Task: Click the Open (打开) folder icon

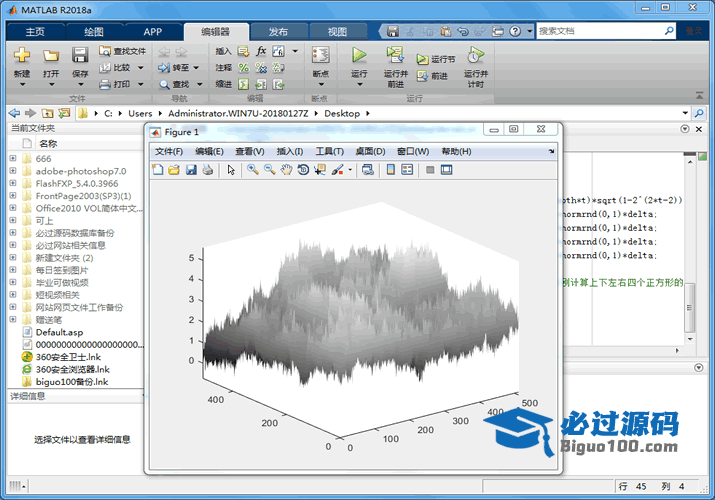Action: tap(51, 56)
